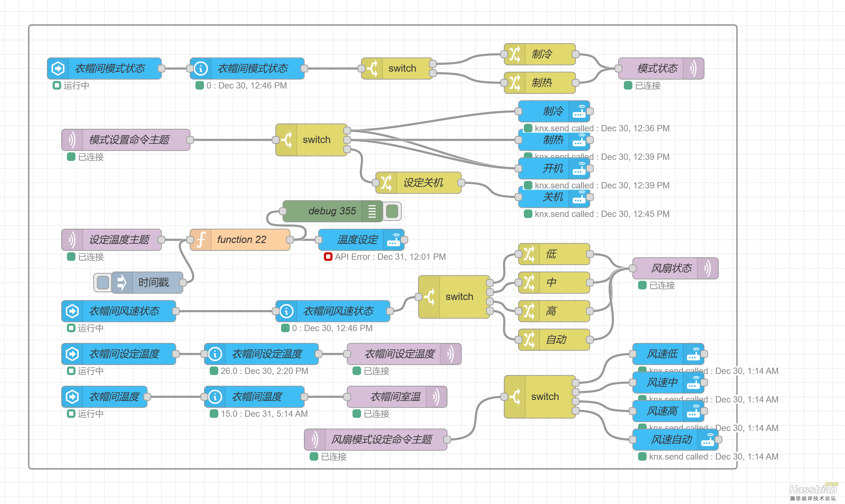This screenshot has width=845, height=504.
Task: Select the 高 change node
Action: (x=554, y=311)
